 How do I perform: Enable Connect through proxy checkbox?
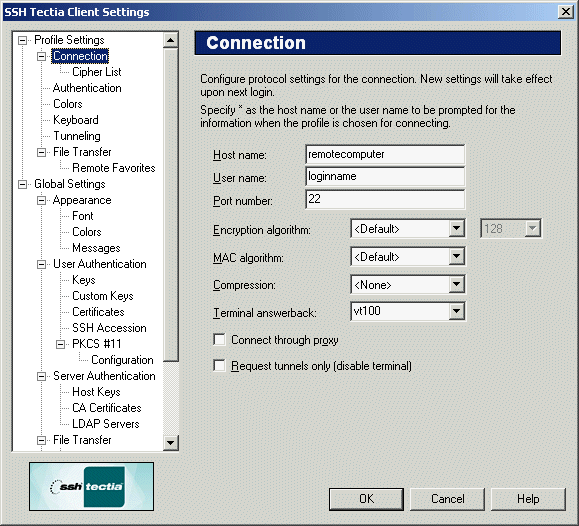(x=219, y=339)
